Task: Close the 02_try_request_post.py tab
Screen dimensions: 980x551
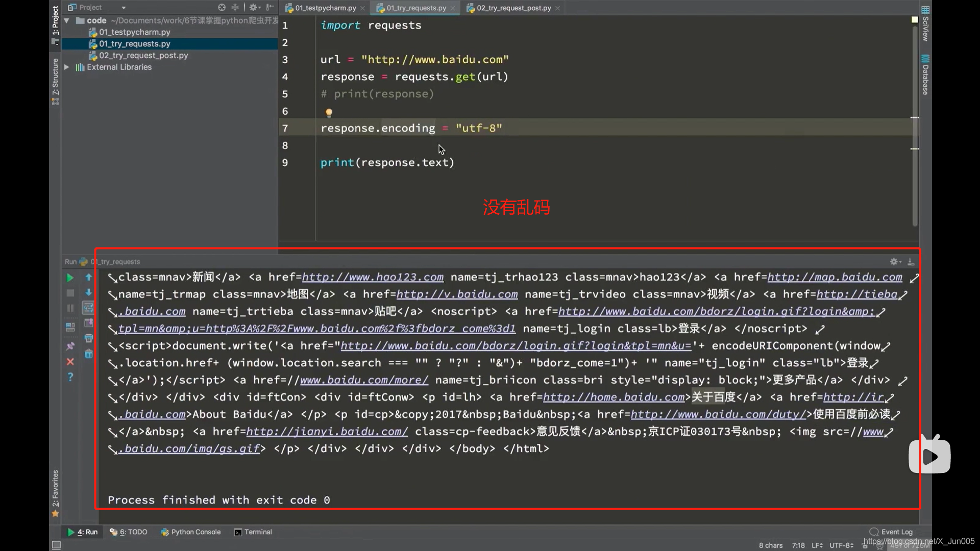Action: [557, 8]
